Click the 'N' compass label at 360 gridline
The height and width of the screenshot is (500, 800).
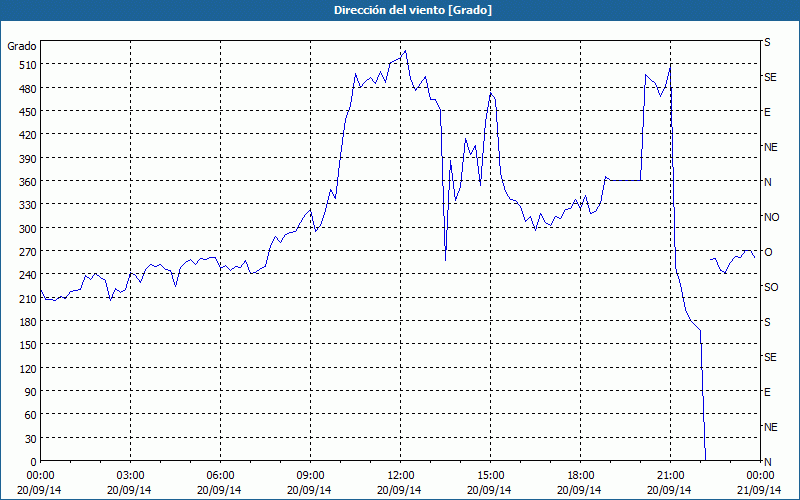pyautogui.click(x=767, y=182)
